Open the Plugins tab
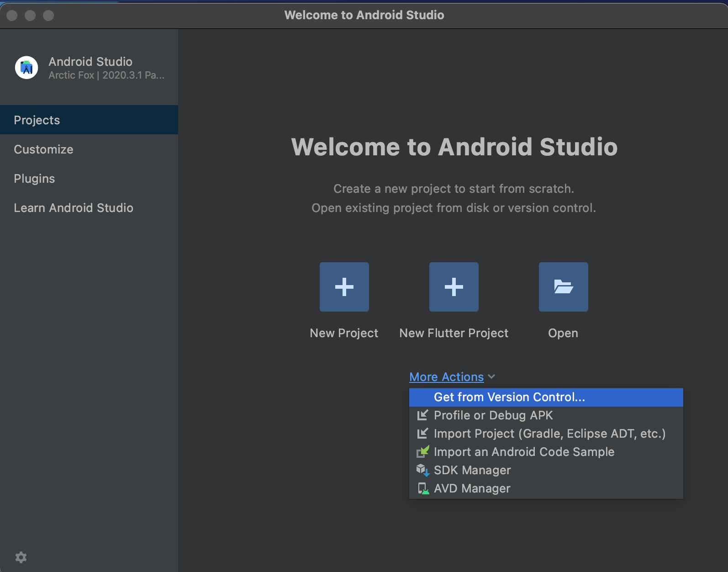Screen dimensions: 728x572 [x=34, y=179]
